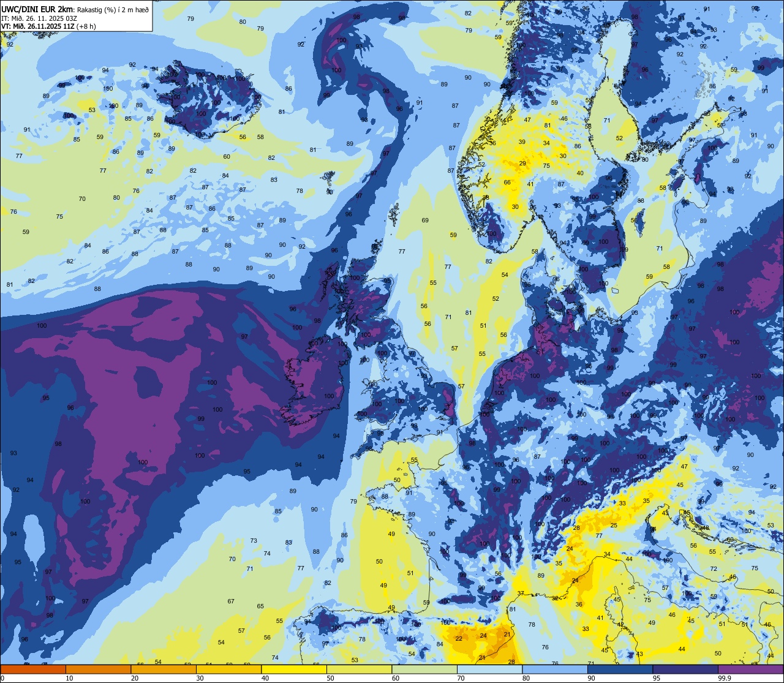Click the legend tick label '99.9'
784x683 pixels.
click(x=725, y=678)
